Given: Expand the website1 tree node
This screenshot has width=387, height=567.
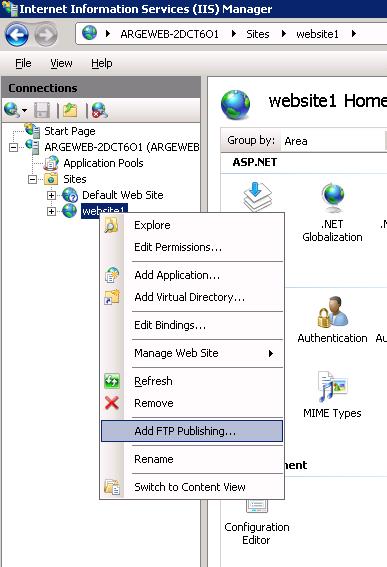Looking at the screenshot, I should [x=51, y=211].
